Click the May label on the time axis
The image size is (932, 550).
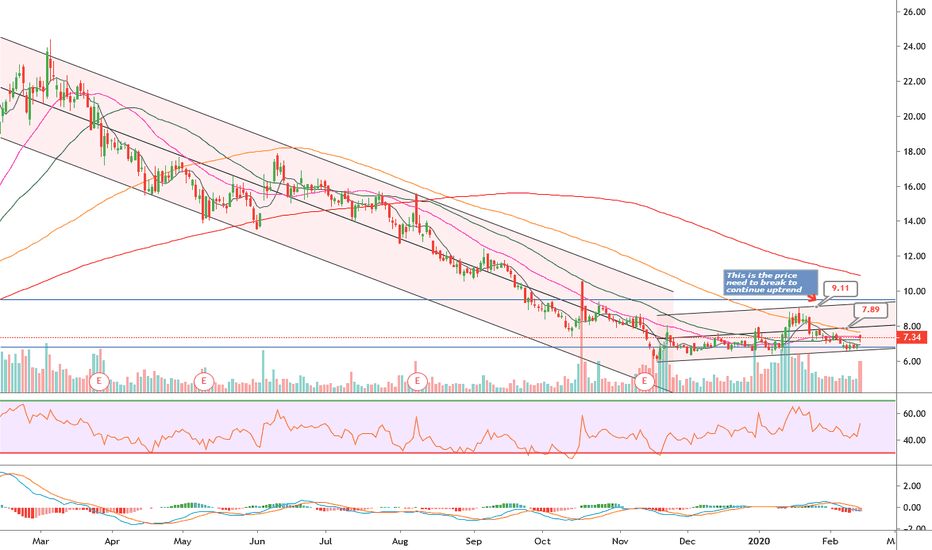[182, 541]
